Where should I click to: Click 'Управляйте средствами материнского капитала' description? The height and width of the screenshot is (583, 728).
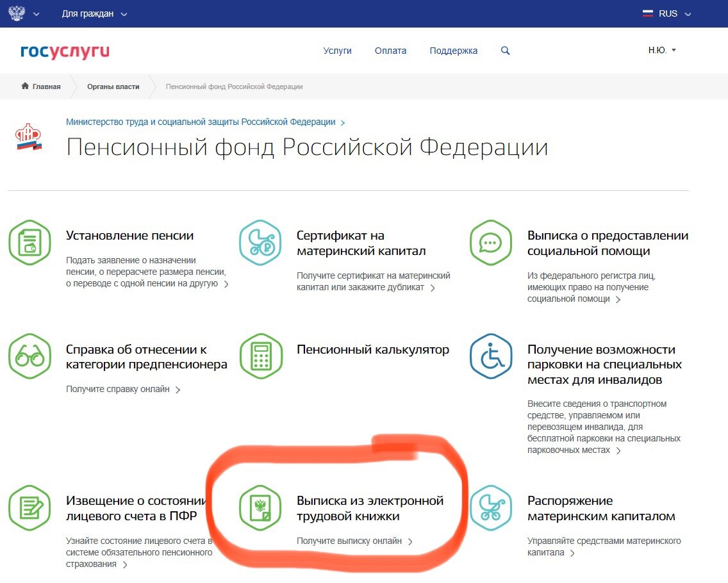(604, 546)
